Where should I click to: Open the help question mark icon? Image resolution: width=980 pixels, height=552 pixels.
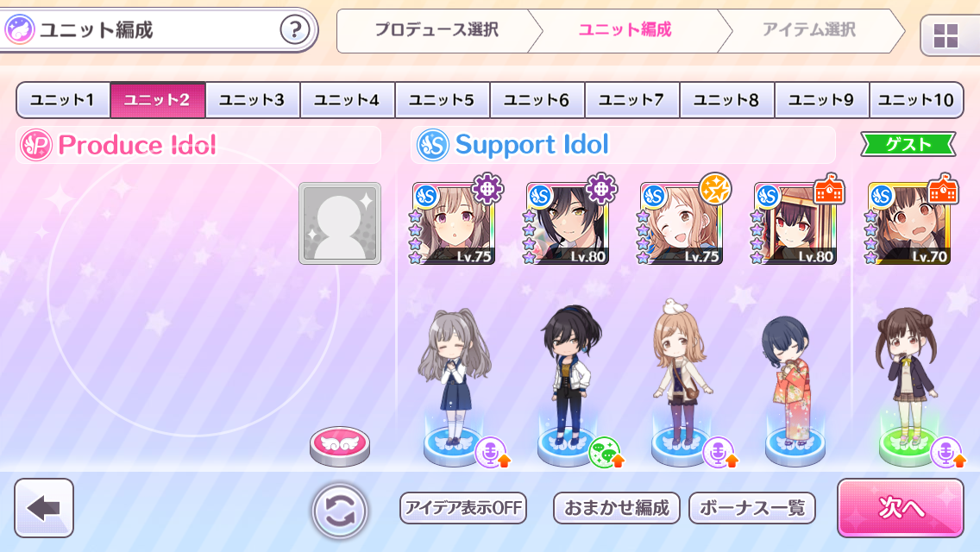tap(294, 29)
